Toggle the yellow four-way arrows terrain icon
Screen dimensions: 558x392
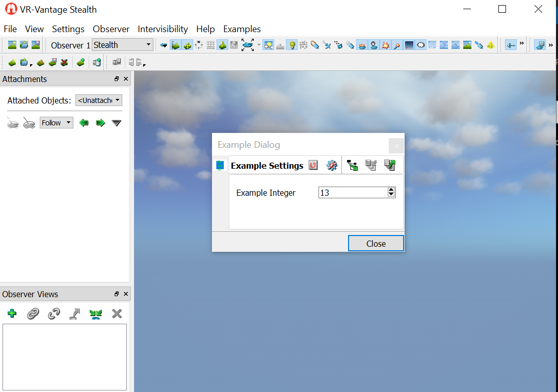coord(187,45)
